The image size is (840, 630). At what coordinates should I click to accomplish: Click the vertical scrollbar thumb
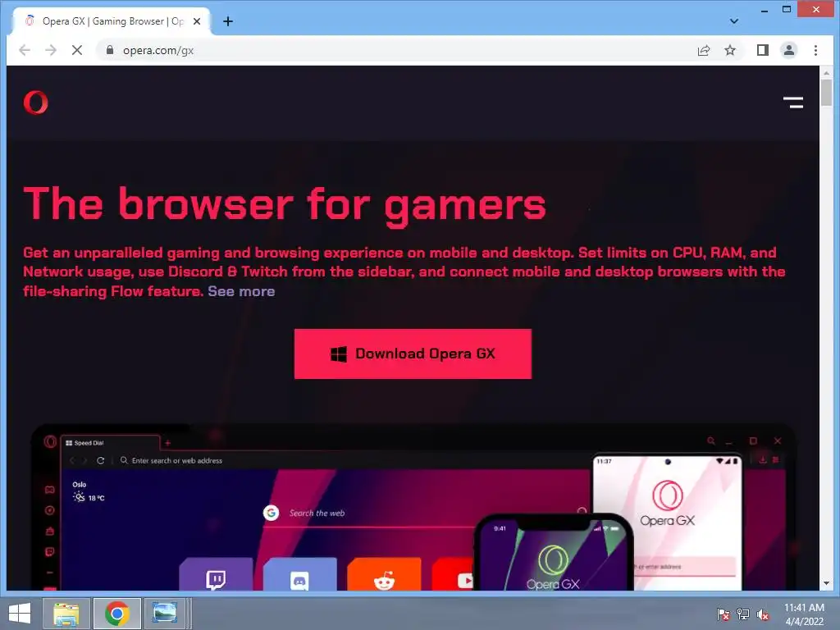pos(826,93)
